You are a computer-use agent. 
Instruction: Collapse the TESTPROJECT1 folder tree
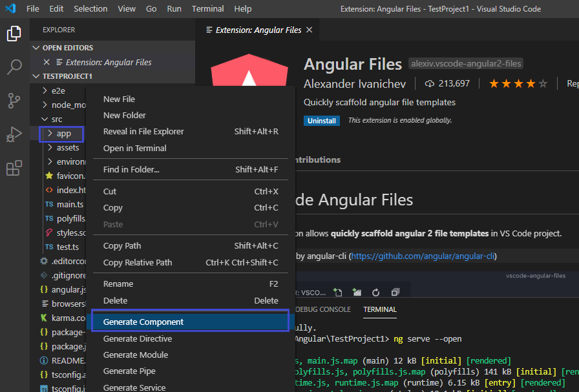(x=37, y=76)
